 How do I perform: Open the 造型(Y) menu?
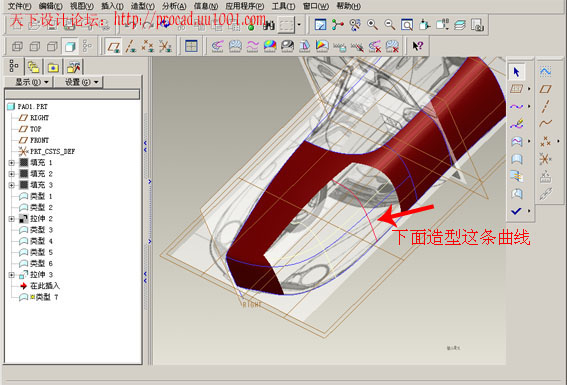tap(143, 6)
